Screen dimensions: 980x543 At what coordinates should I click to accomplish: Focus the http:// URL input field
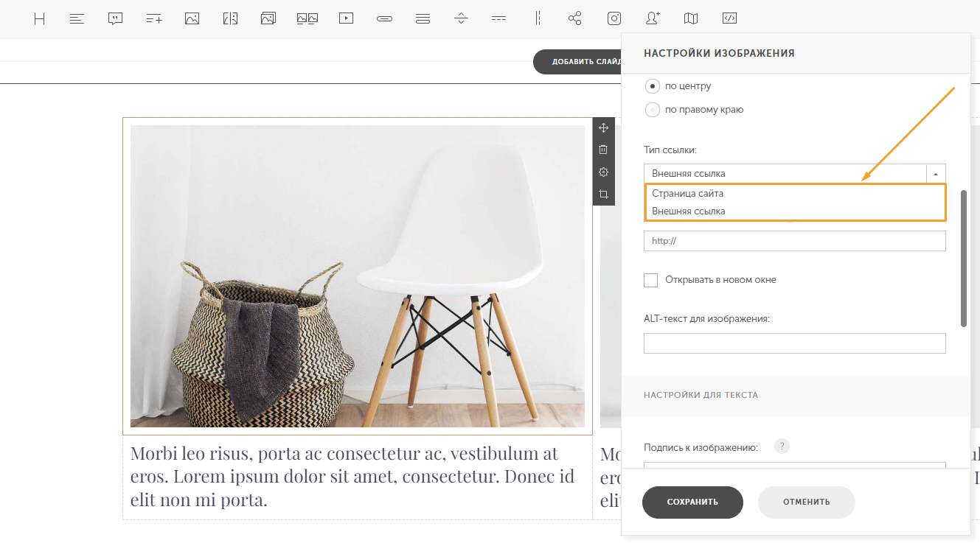coord(795,241)
